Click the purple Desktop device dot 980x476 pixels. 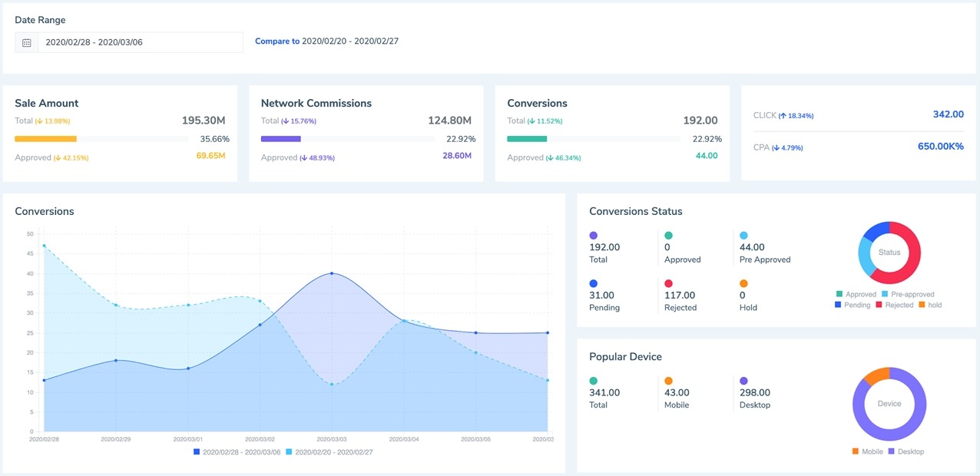pos(743,381)
